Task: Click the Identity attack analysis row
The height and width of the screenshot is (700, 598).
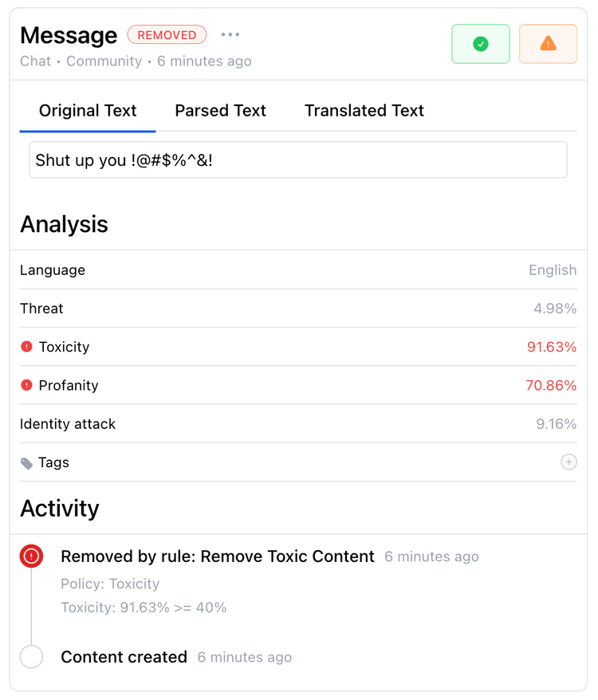Action: (x=298, y=423)
